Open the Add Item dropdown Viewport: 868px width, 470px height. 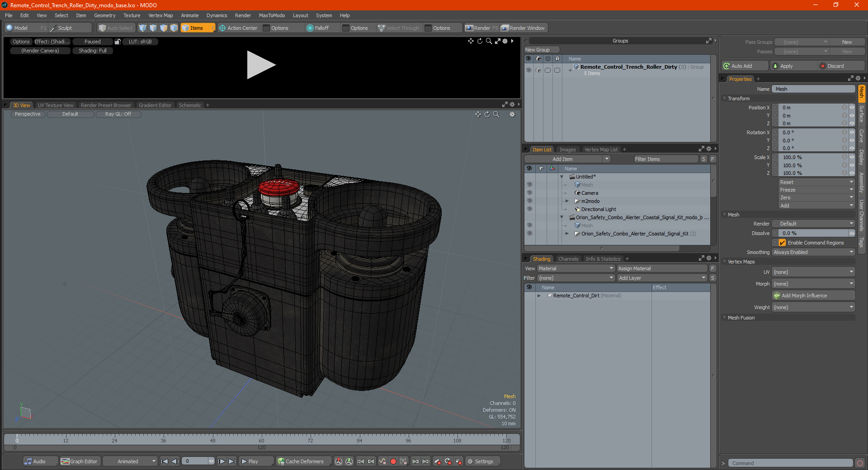click(568, 159)
